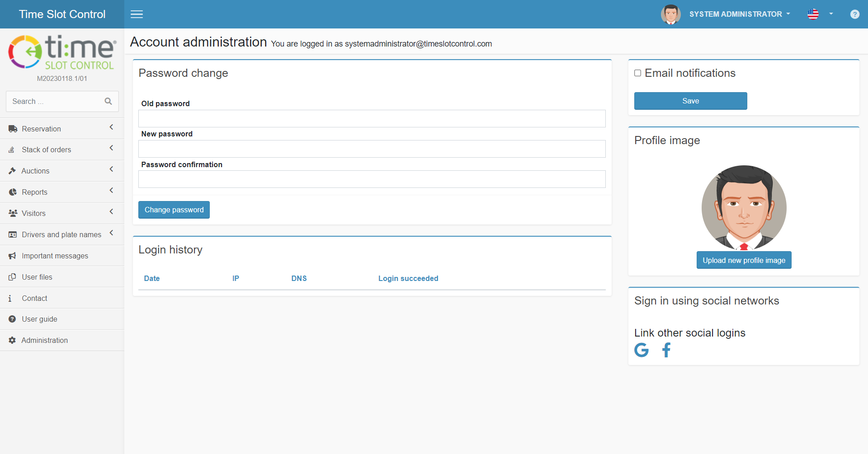
Task: Link Google social login
Action: pyautogui.click(x=641, y=350)
